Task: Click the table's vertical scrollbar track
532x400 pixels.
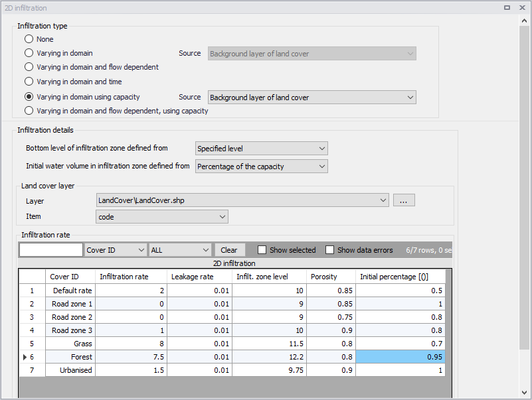Action: [x=448, y=334]
